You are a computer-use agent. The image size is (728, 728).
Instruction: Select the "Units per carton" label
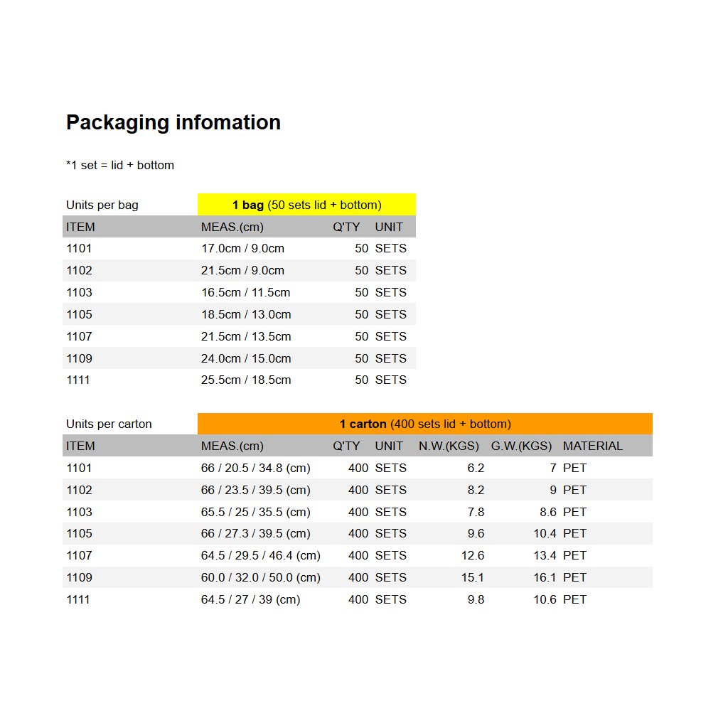[x=109, y=424]
